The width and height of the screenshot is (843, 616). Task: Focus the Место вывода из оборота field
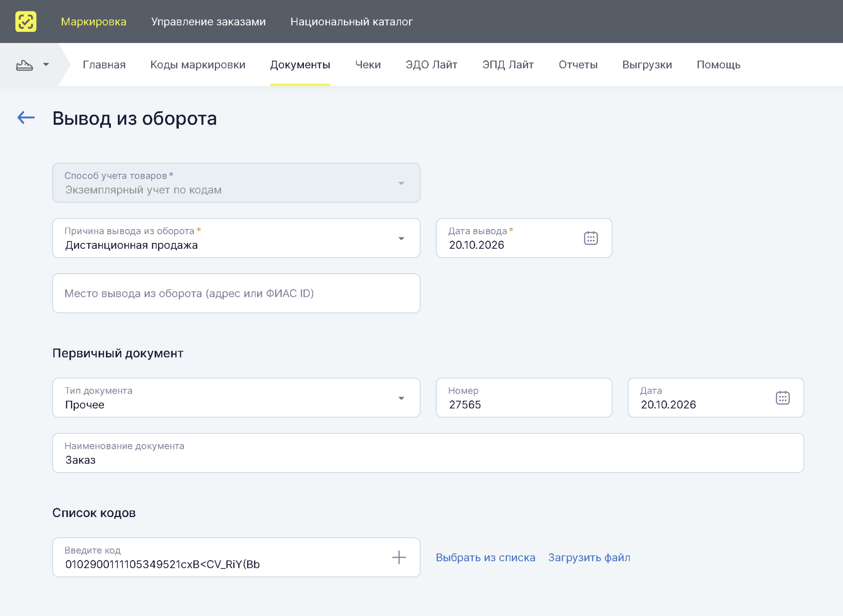[x=236, y=293]
